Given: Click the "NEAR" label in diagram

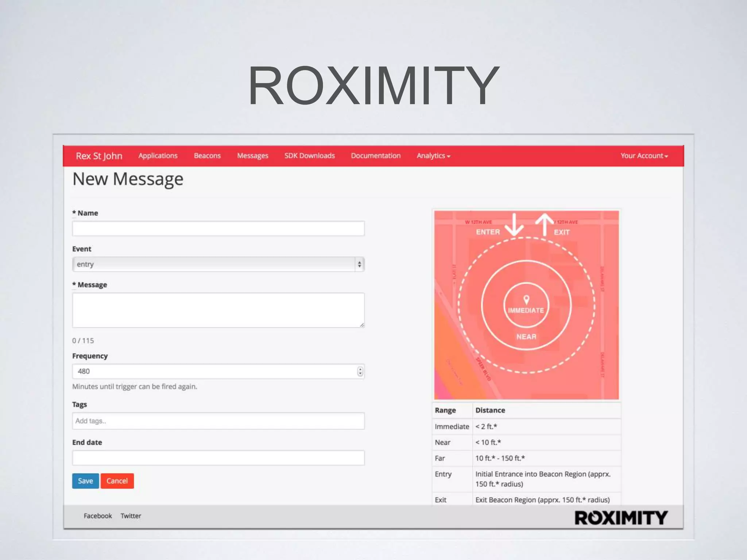Looking at the screenshot, I should (x=526, y=337).
